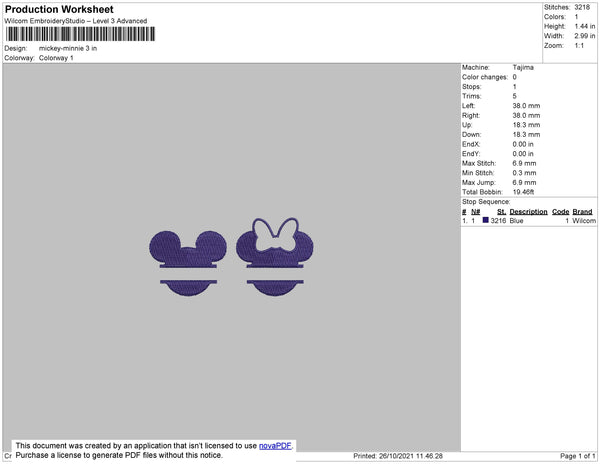Click the Width value 2.99 in
600x464 pixels.
(x=585, y=36)
